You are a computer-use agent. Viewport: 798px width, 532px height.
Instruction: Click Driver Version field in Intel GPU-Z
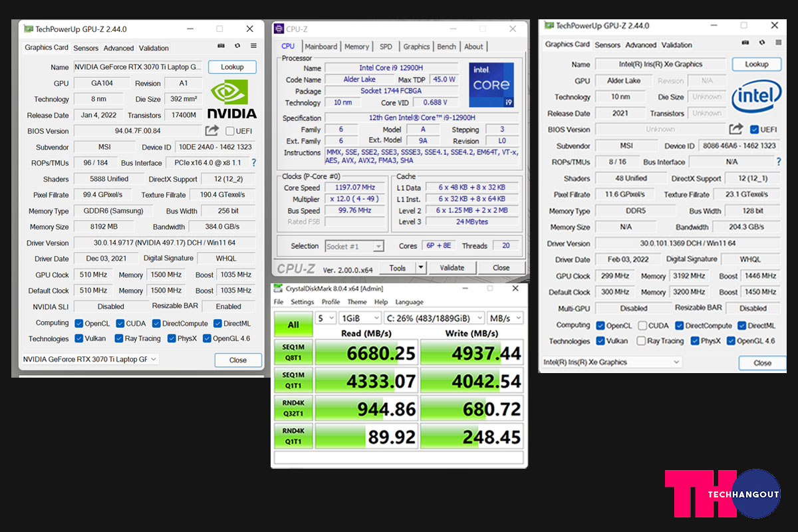[688, 243]
